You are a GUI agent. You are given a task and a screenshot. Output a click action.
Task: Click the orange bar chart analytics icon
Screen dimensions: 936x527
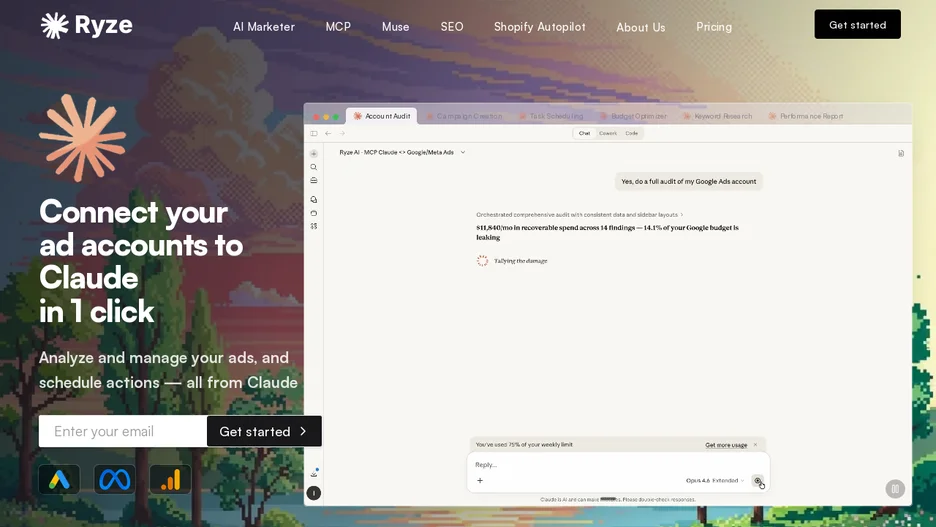pyautogui.click(x=170, y=479)
